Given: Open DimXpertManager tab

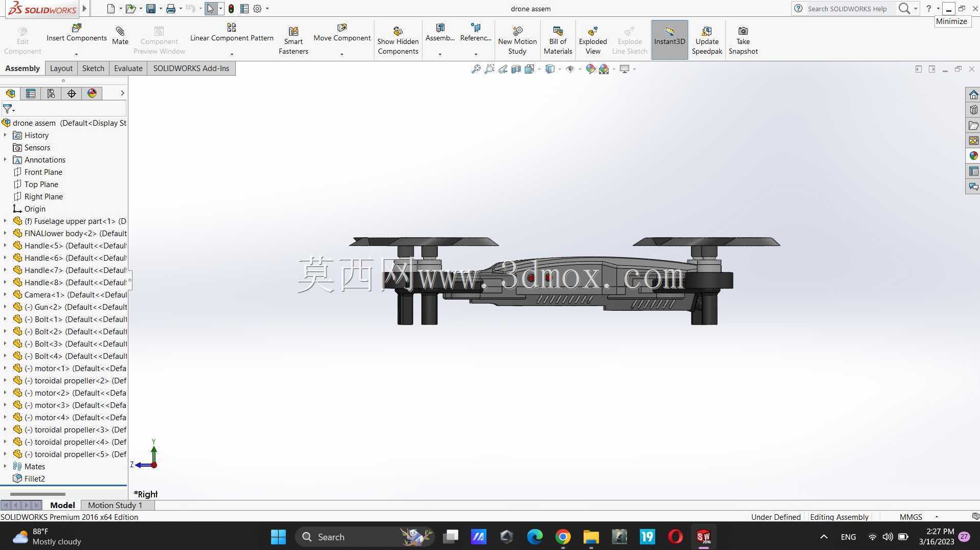Looking at the screenshot, I should click(72, 93).
